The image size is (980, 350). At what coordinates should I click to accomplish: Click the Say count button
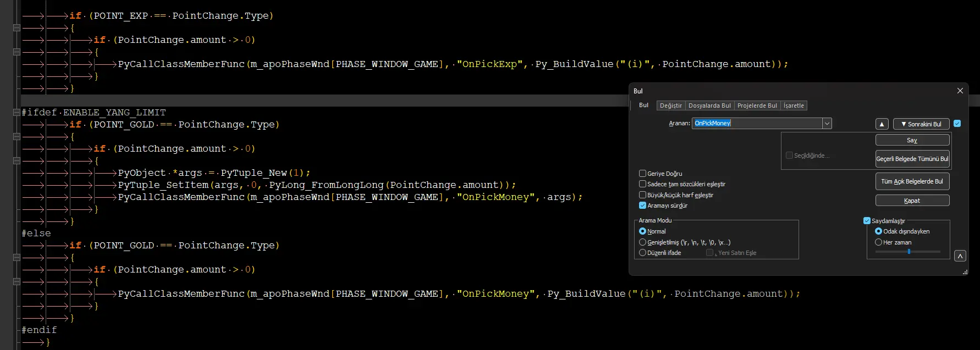coord(912,140)
